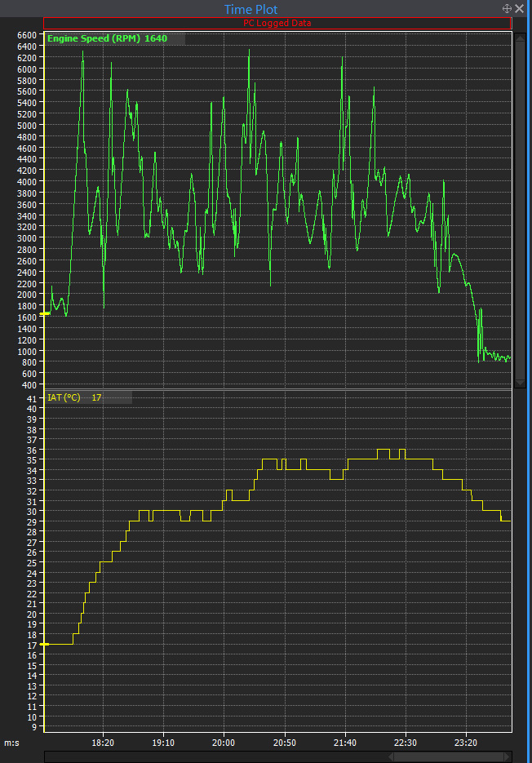Click the divider between RPM and IAT plots
This screenshot has width=532, height=763.
pyautogui.click(x=277, y=388)
